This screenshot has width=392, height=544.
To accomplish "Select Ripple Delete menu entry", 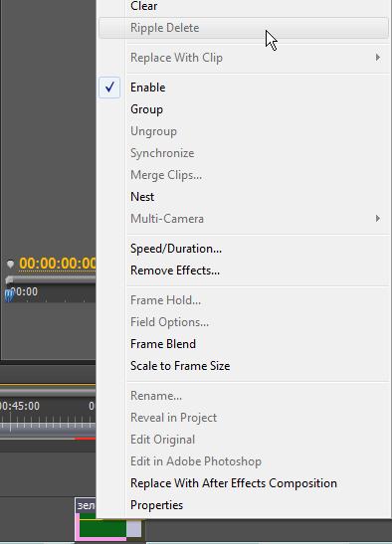I will tap(244, 28).
